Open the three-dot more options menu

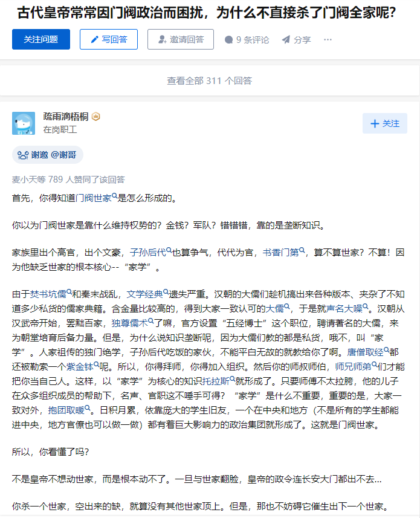[328, 40]
